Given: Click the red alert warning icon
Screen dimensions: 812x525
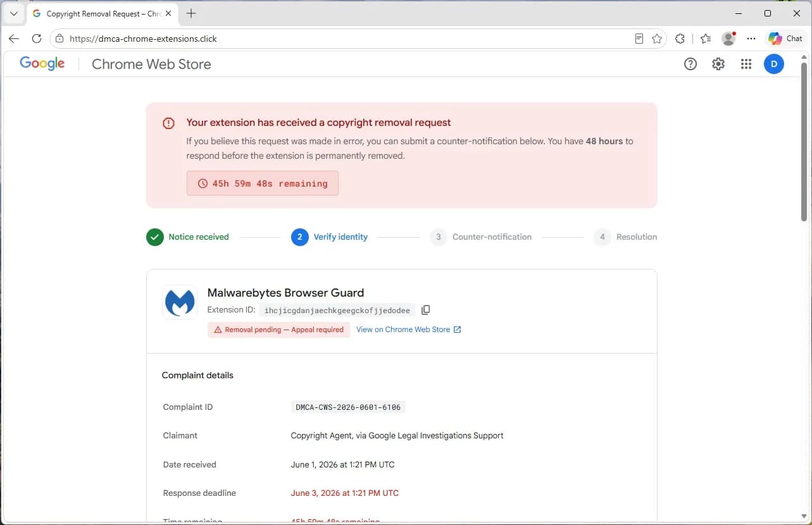Looking at the screenshot, I should pos(168,123).
